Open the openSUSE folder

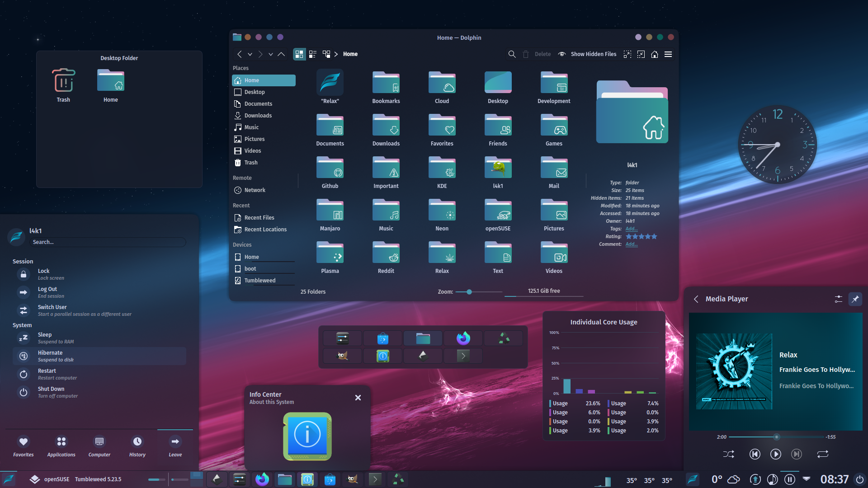click(x=498, y=215)
